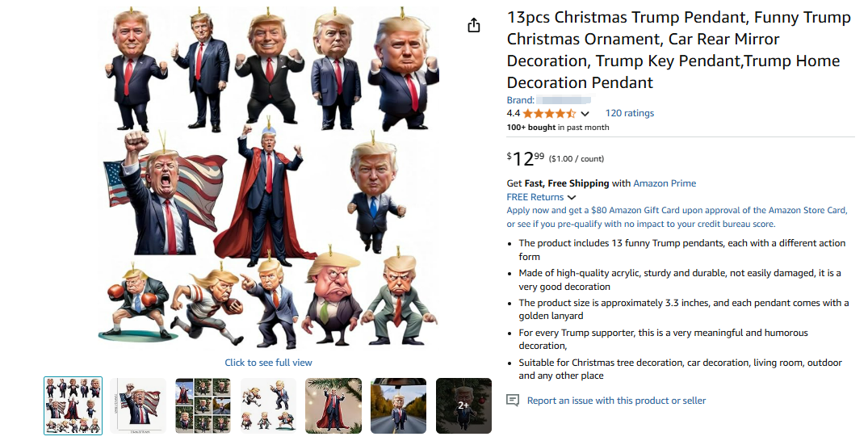The width and height of the screenshot is (868, 445).
Task: Click the report issue speech bubble icon
Action: pos(513,400)
